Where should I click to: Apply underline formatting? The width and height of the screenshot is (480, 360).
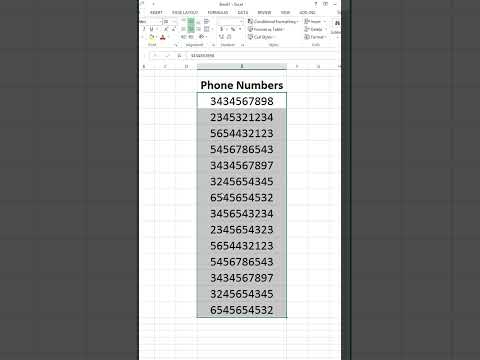coord(151,29)
